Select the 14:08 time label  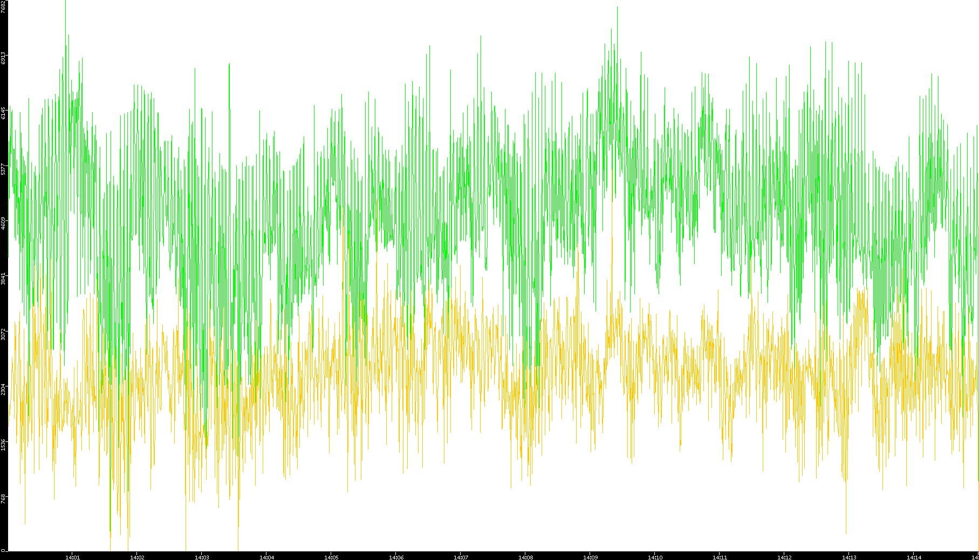(x=526, y=557)
